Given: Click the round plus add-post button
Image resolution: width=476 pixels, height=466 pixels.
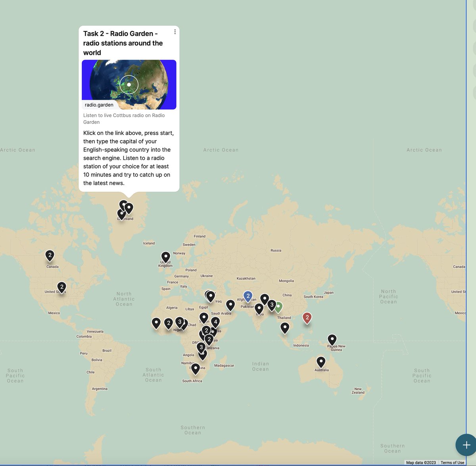Looking at the screenshot, I should coord(466,445).
